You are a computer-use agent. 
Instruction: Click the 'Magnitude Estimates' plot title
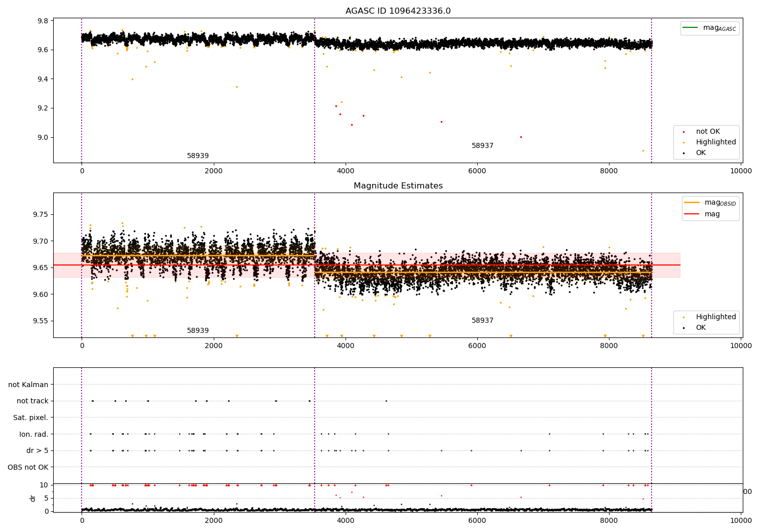tap(398, 186)
